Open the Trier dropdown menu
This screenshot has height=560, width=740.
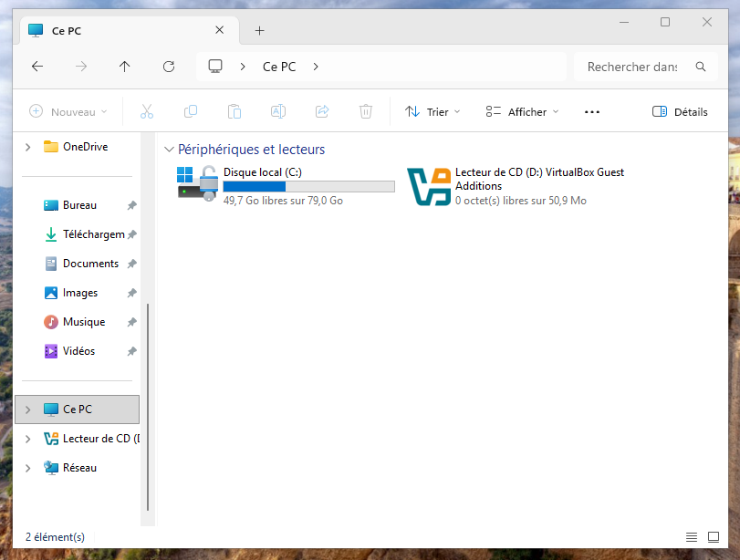coord(433,112)
